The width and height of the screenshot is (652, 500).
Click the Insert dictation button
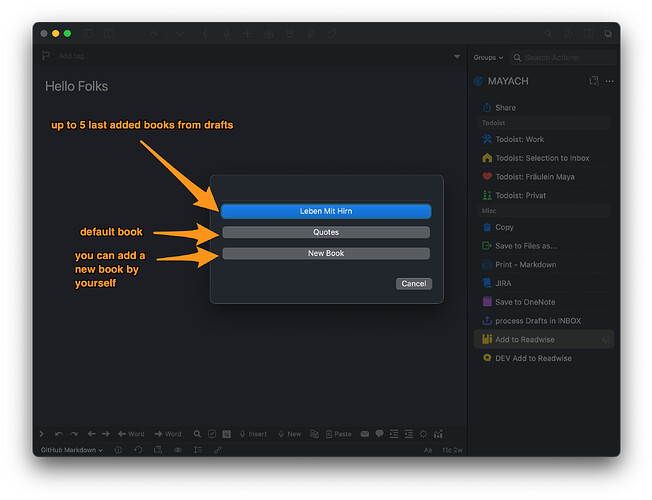[x=253, y=434]
